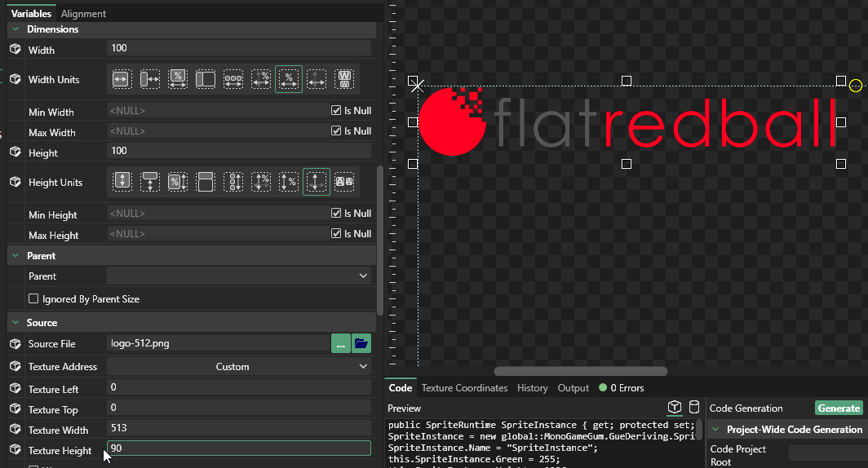Open the Texture Address dropdown
The height and width of the screenshot is (468, 868).
(239, 367)
